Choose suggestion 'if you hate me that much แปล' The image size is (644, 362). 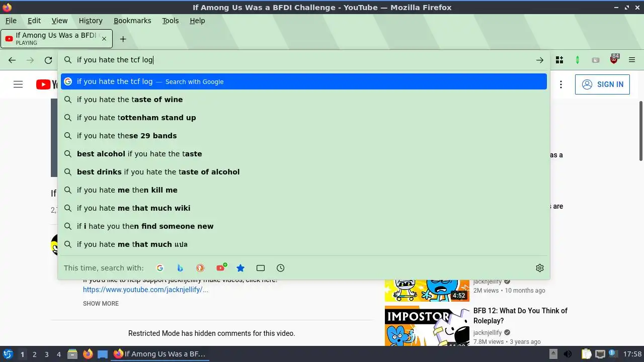(304, 244)
